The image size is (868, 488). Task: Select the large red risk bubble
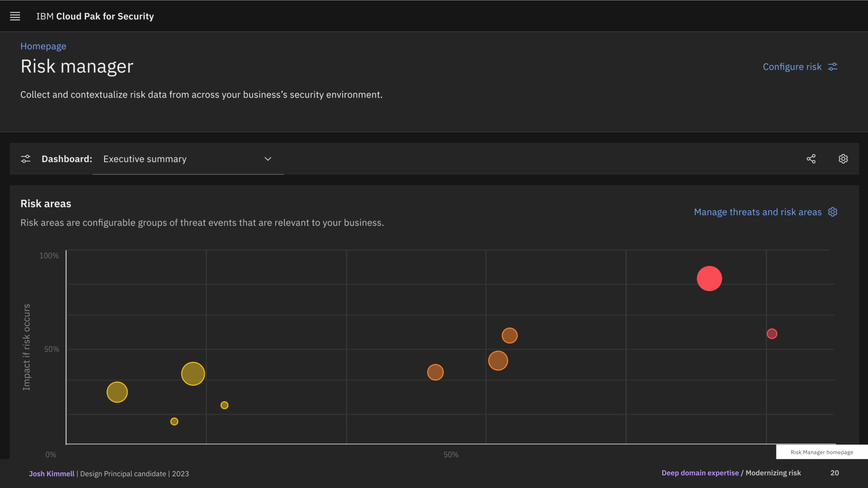point(709,279)
